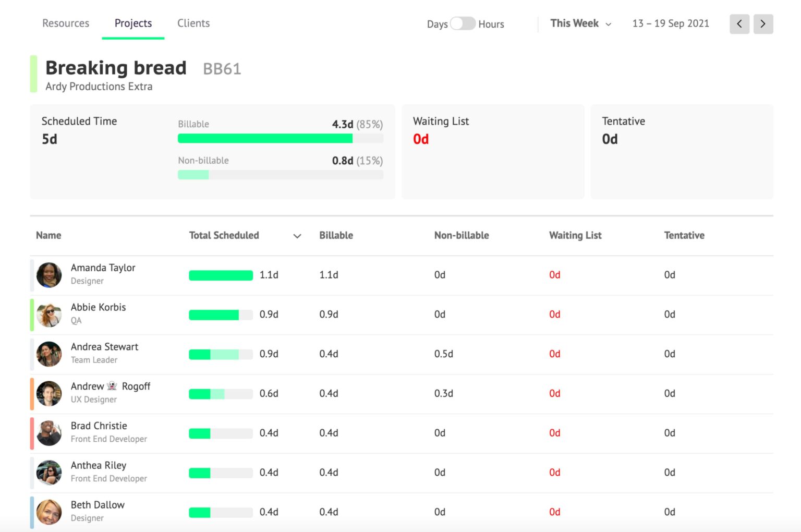Click Beth Dallow's profile picture
This screenshot has height=532, width=801.
(x=48, y=512)
